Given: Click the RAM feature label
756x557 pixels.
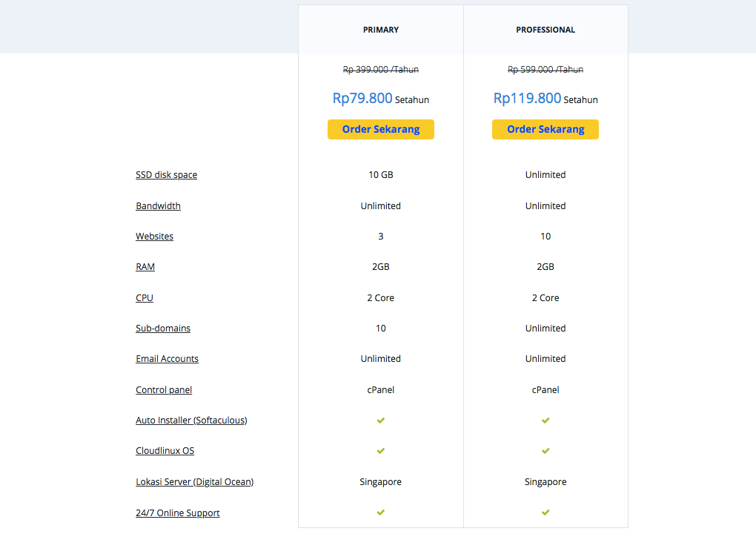Looking at the screenshot, I should [x=145, y=267].
